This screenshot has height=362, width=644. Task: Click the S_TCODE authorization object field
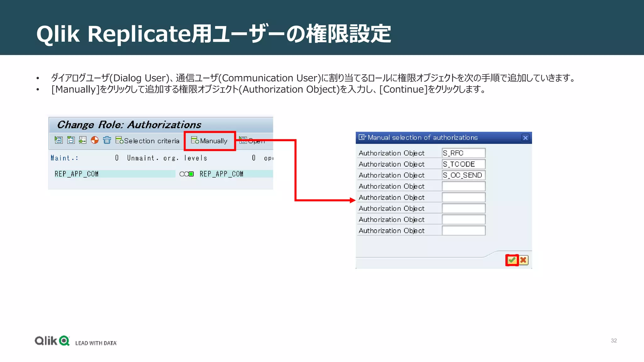pos(464,164)
